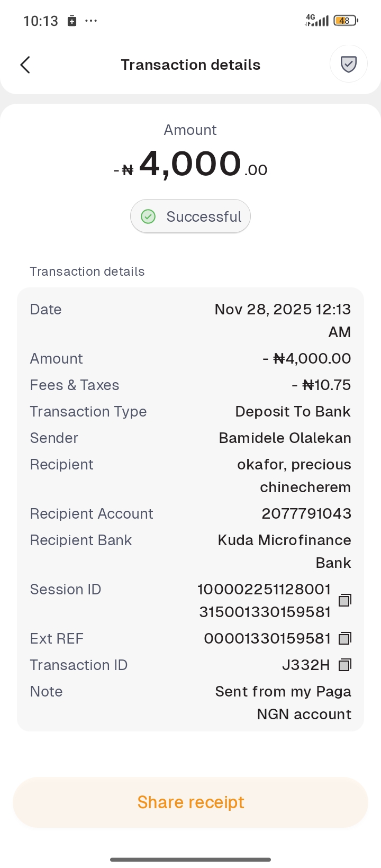381x868 pixels.
Task: Open the shield security icon
Action: [x=348, y=65]
